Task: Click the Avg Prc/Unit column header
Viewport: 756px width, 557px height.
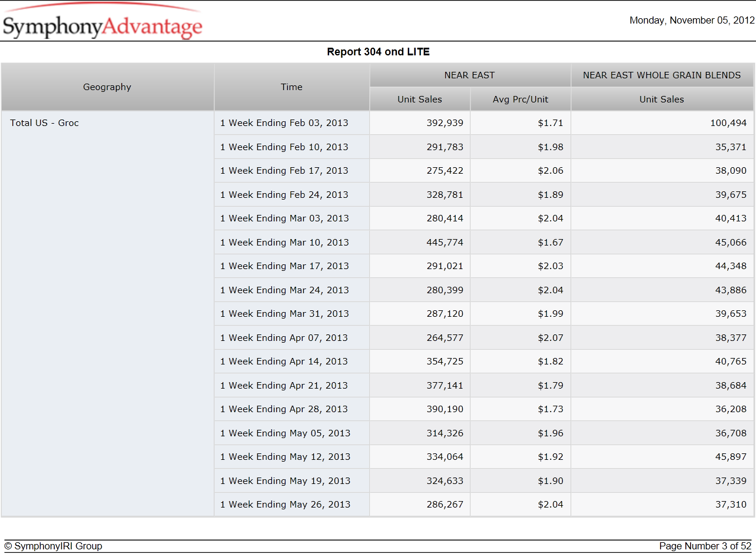Action: tap(520, 100)
